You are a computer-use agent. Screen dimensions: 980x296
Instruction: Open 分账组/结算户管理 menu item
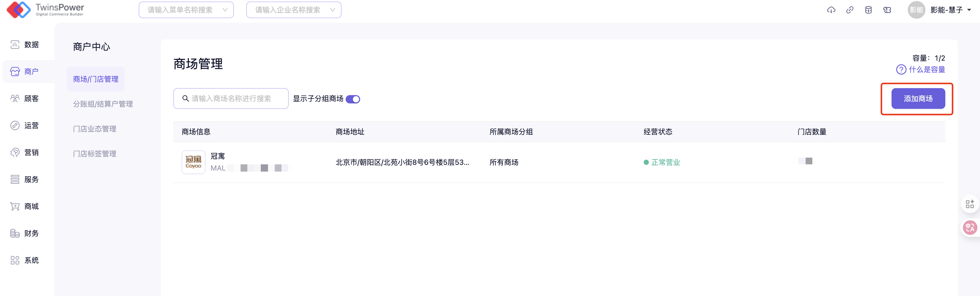point(103,104)
